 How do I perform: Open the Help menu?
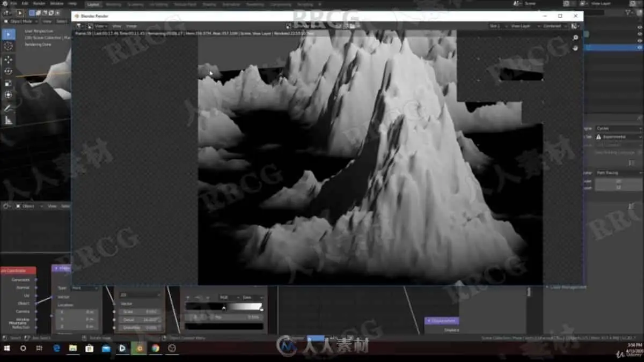coord(72,3)
